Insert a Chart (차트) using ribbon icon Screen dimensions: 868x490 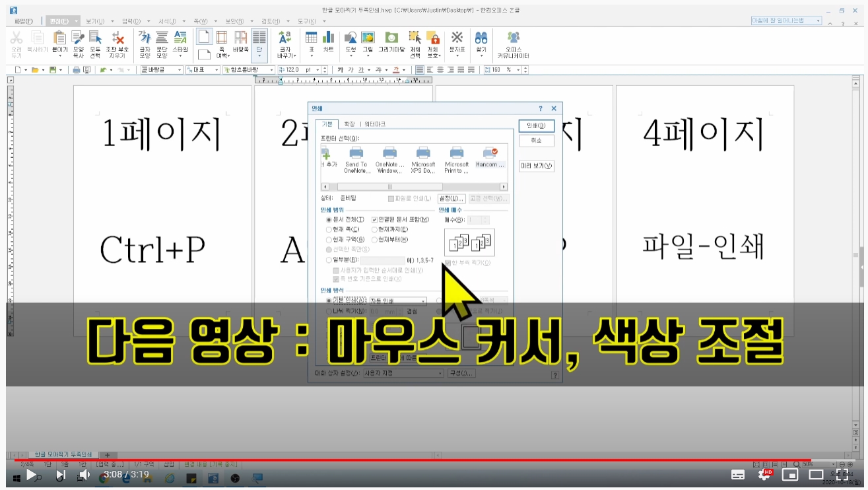[x=328, y=38]
